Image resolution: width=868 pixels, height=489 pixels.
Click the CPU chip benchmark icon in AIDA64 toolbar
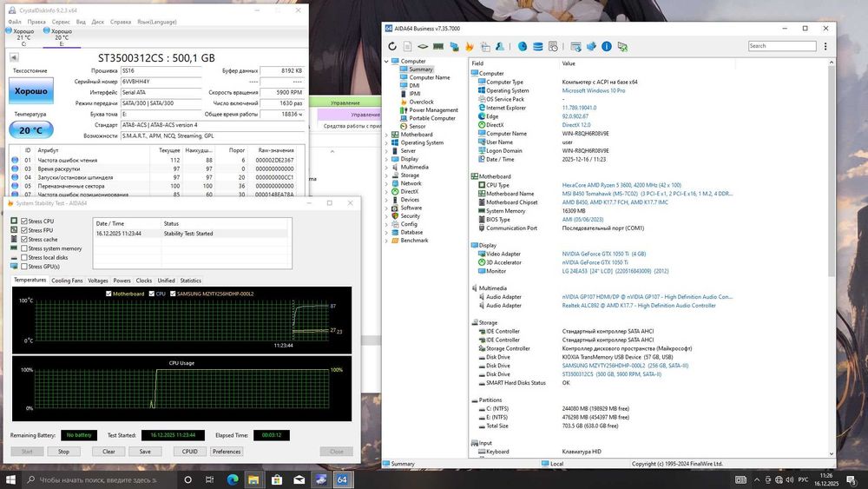pyautogui.click(x=423, y=47)
